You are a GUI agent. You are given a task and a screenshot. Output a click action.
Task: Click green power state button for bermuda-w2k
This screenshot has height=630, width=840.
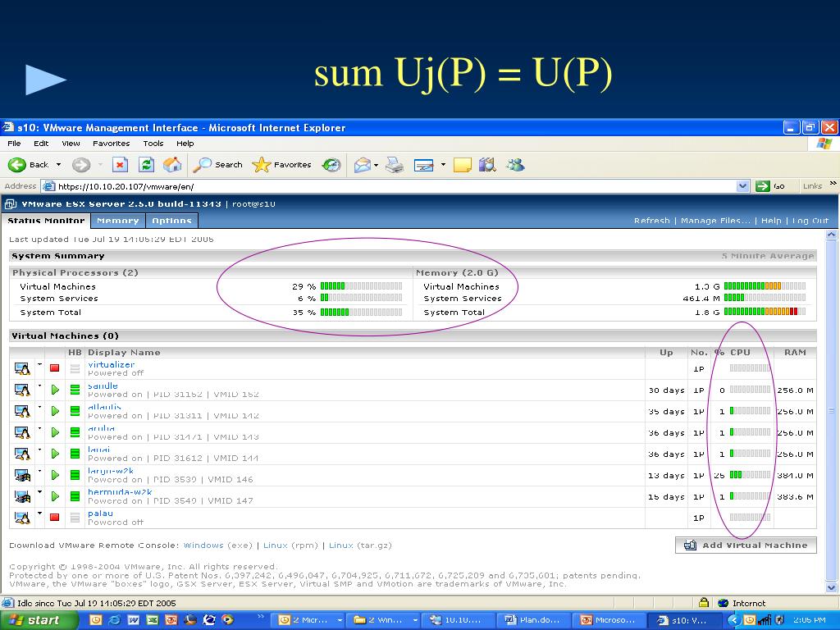tap(55, 496)
